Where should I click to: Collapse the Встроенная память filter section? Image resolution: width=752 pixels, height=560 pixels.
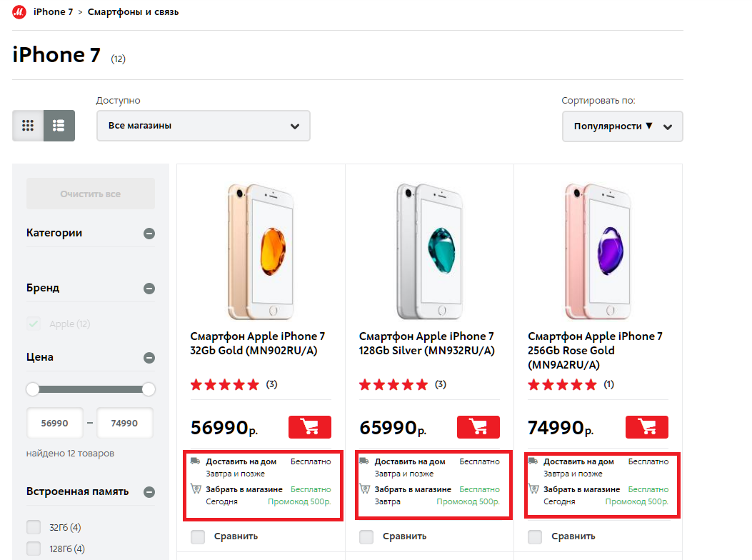coord(149,492)
